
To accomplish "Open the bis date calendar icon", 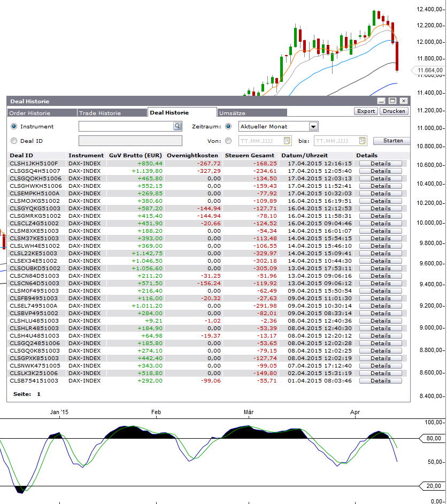I will coord(362,141).
